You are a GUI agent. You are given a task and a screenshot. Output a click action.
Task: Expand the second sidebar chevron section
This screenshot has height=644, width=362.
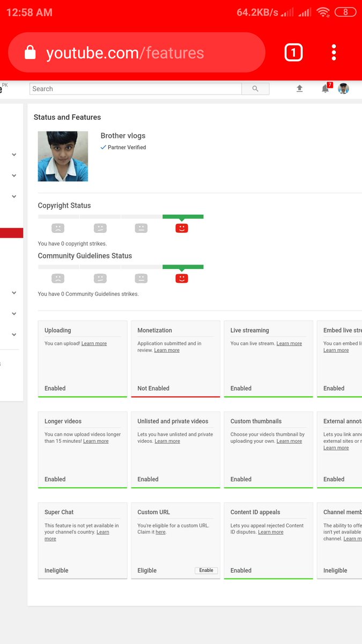(14, 175)
